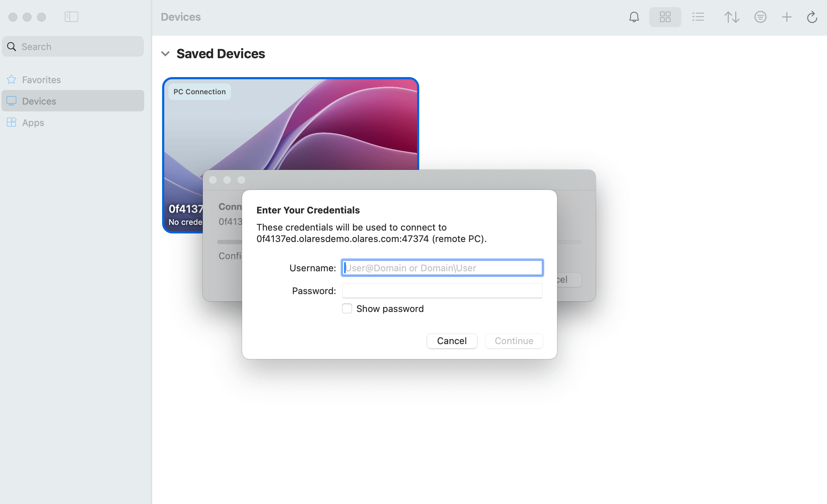Select Apps in the sidebar

click(x=33, y=122)
